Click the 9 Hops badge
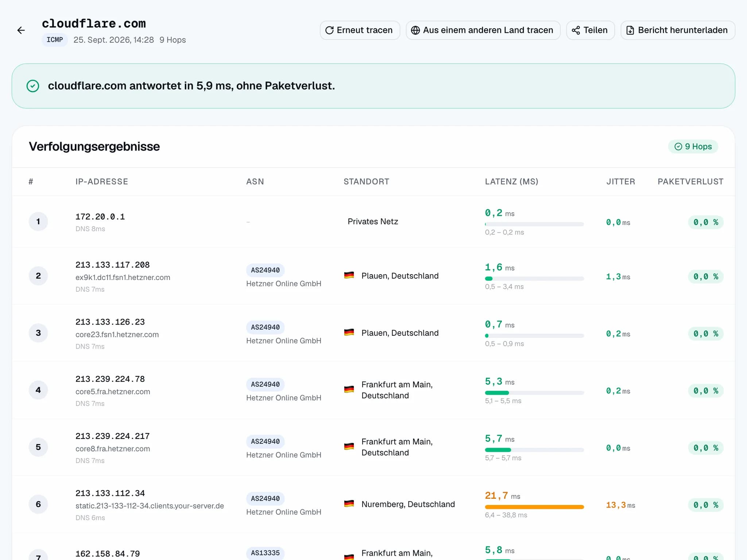Screen dimensions: 747x560 tap(693, 147)
